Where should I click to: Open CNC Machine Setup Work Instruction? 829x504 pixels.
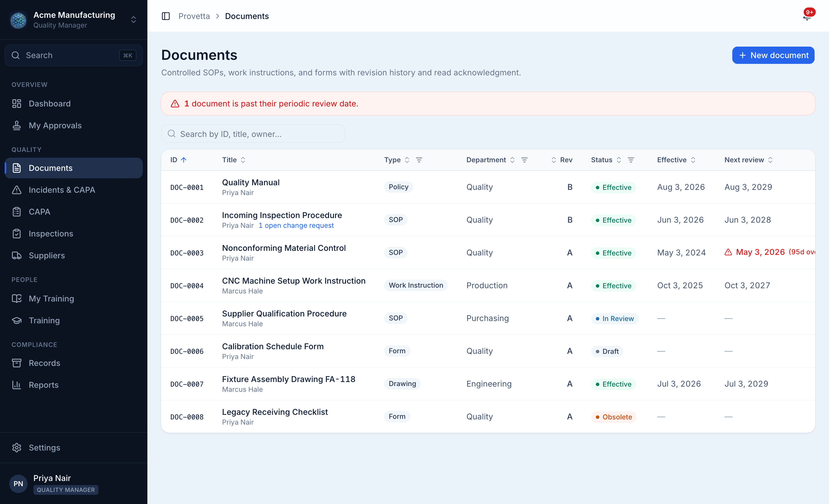[294, 281]
